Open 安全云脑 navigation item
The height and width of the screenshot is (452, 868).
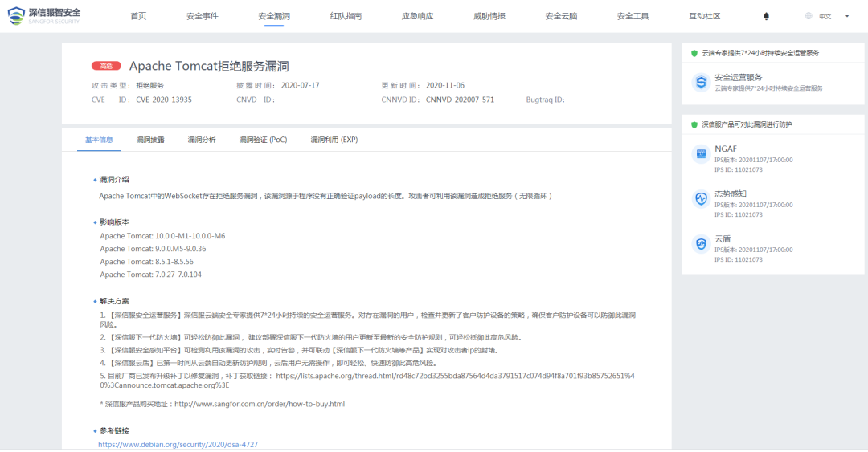tap(561, 16)
